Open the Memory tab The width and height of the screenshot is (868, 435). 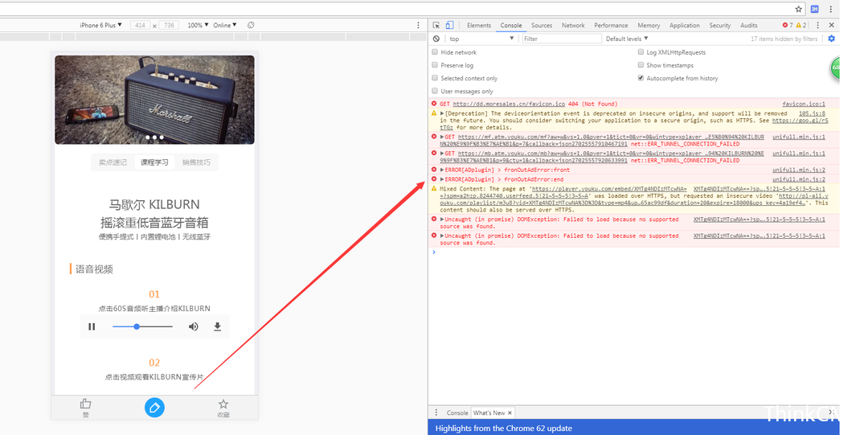pos(649,26)
